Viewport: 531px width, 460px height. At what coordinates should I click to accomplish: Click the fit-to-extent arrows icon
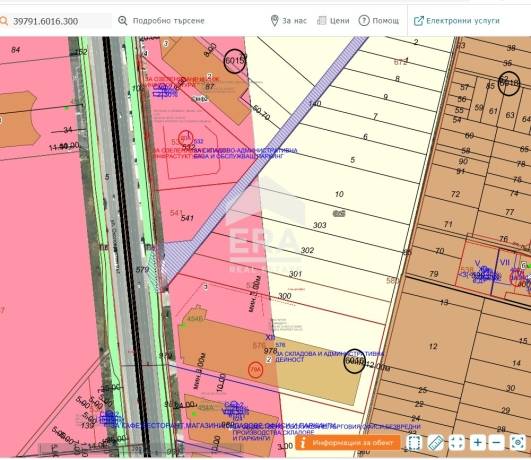(456, 442)
